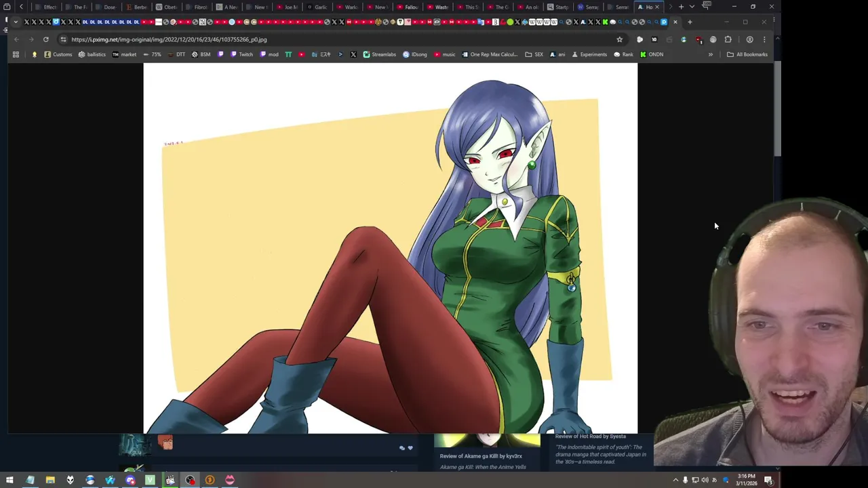Open a new tab in the back window
The width and height of the screenshot is (868, 488).
tap(681, 7)
